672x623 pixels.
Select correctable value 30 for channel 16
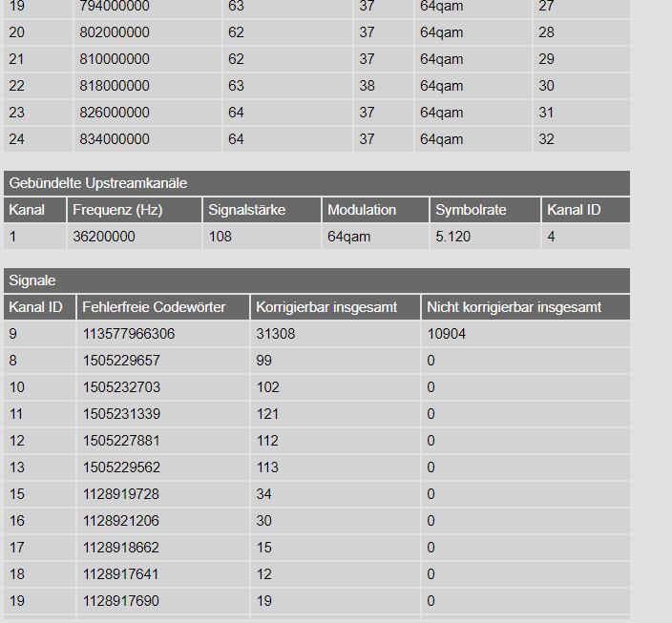tap(264, 521)
